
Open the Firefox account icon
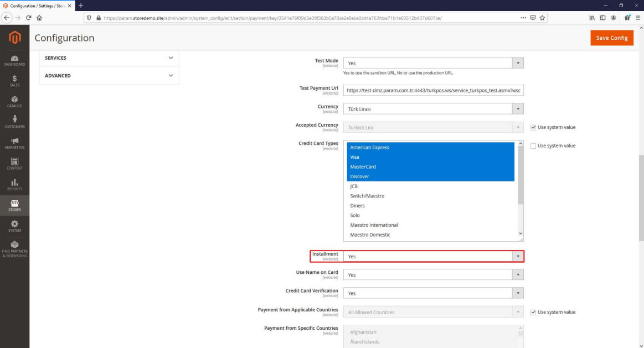coord(613,18)
